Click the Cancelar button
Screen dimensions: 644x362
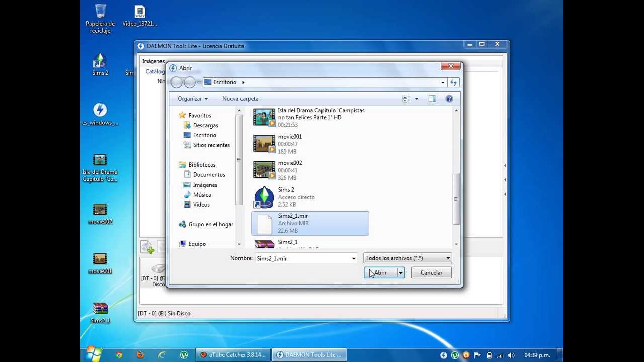pos(431,273)
